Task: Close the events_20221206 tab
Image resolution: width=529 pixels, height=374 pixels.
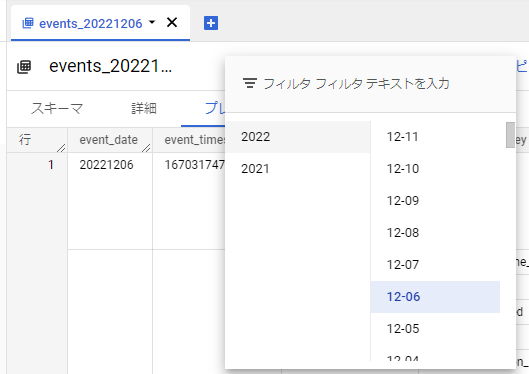Action: click(x=172, y=23)
